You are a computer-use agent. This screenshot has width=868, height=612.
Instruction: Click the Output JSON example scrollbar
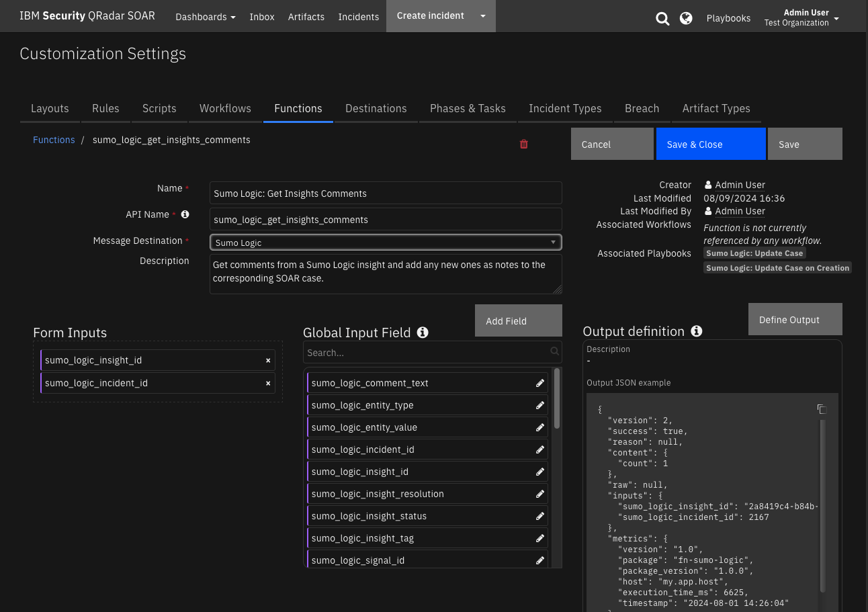click(x=823, y=505)
